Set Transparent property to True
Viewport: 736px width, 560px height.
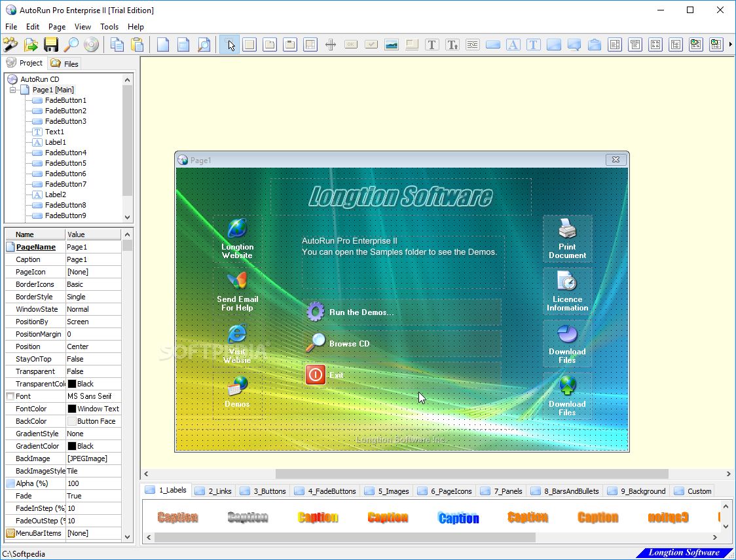(93, 371)
